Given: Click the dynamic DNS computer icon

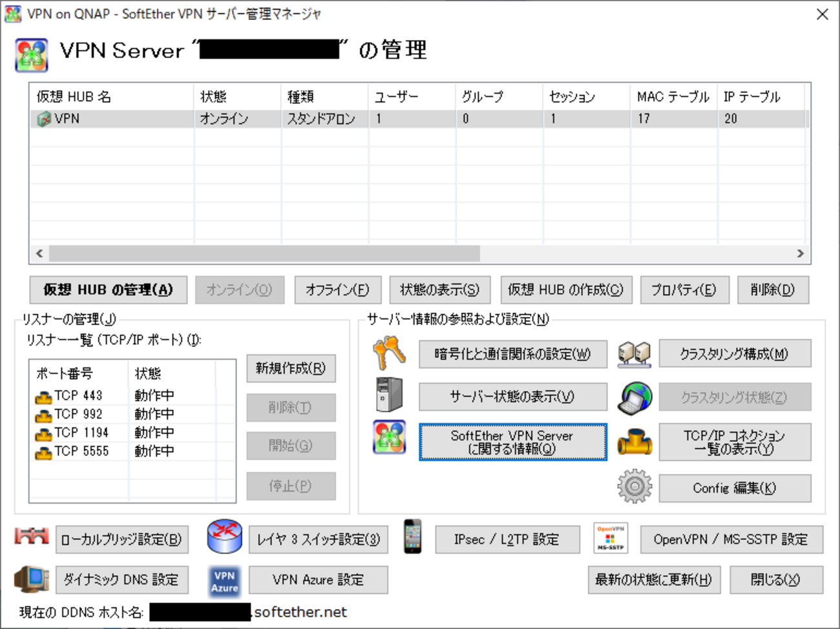Looking at the screenshot, I should pyautogui.click(x=32, y=579).
